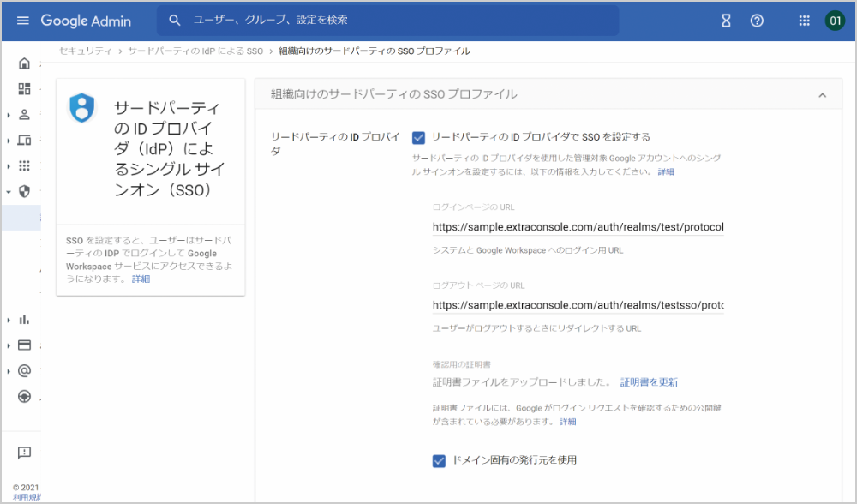
Task: Expand the Users sidebar section arrow
Action: [x=9, y=116]
